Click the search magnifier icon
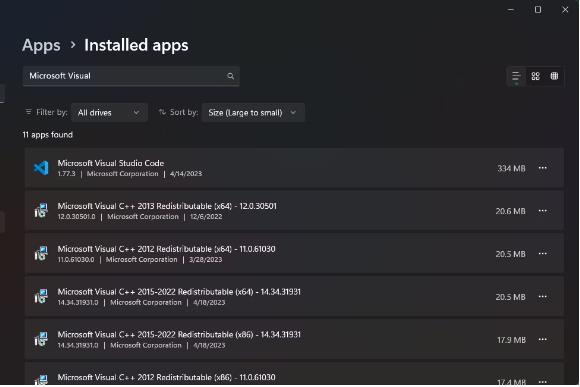The height and width of the screenshot is (387, 580). coord(230,76)
